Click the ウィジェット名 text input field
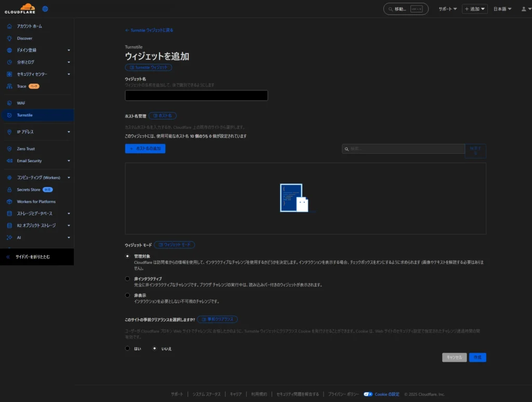Screen dimensions: 532x402 [x=196, y=96]
